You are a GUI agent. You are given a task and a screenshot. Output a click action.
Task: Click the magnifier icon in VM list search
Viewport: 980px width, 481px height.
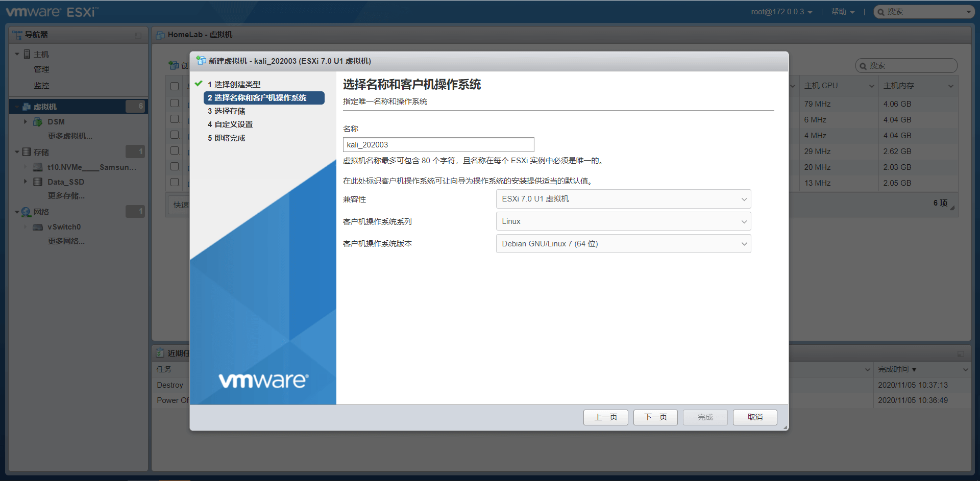coord(863,66)
